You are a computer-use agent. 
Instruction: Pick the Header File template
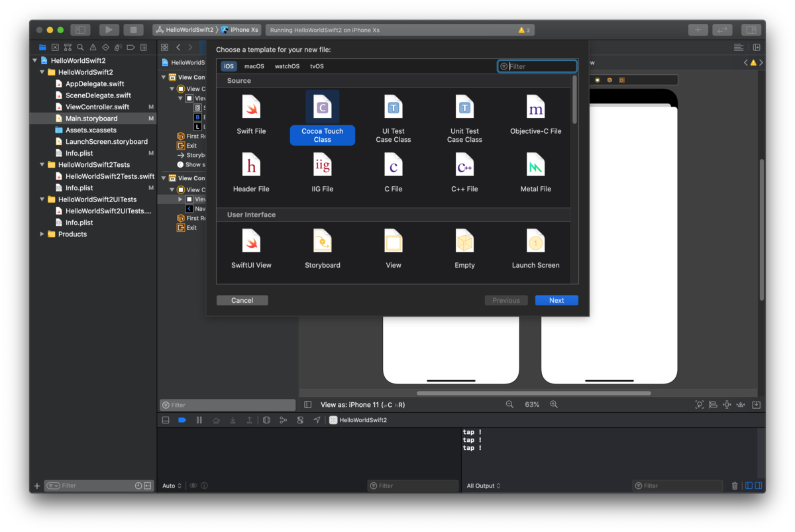click(251, 173)
